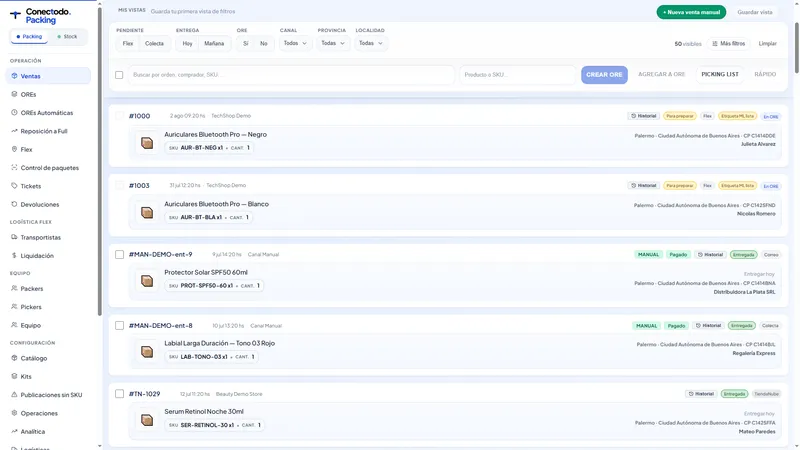This screenshot has width=800, height=450.
Task: Check the box for order #TN-1029
Action: (x=119, y=394)
